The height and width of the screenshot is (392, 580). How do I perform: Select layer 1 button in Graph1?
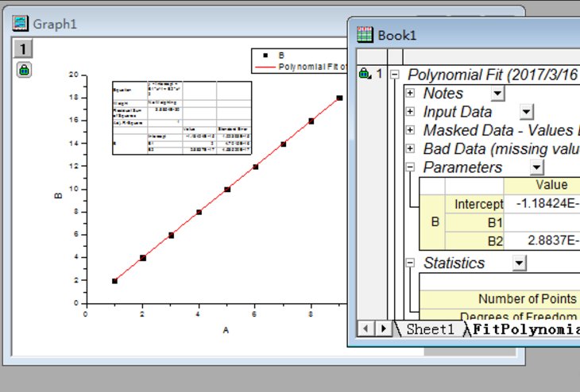click(x=24, y=50)
